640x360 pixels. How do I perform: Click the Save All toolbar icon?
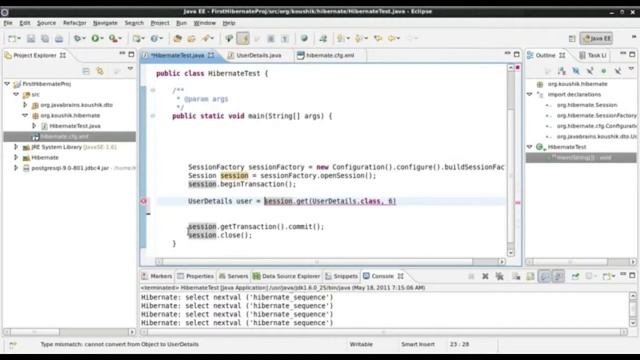pyautogui.click(x=45, y=38)
